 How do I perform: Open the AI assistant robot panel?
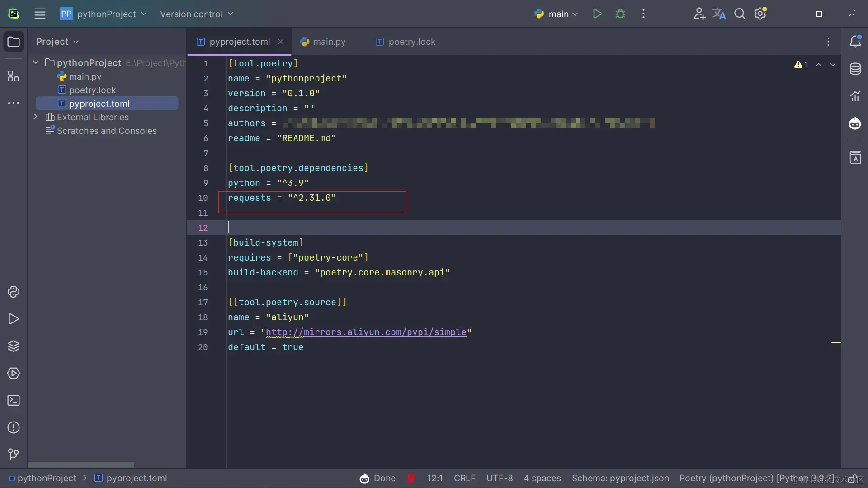pos(855,123)
